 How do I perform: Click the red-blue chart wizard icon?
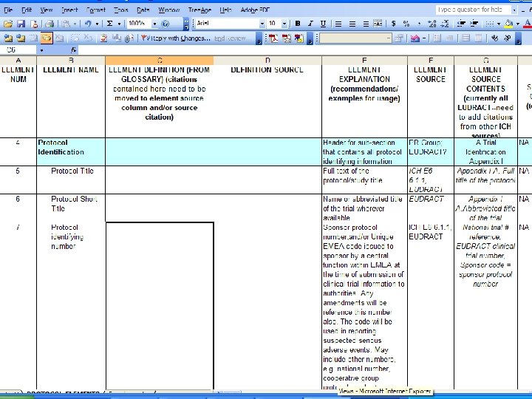[415, 38]
